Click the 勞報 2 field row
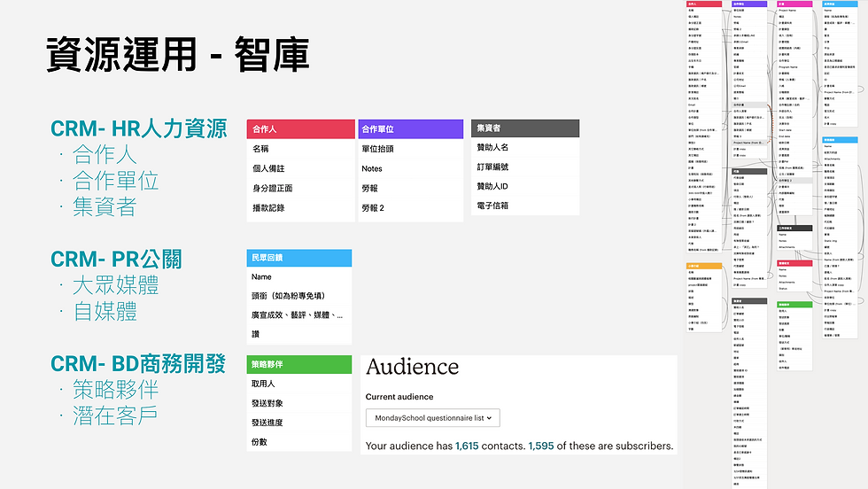Viewport: 868px width, 489px height. tap(410, 208)
